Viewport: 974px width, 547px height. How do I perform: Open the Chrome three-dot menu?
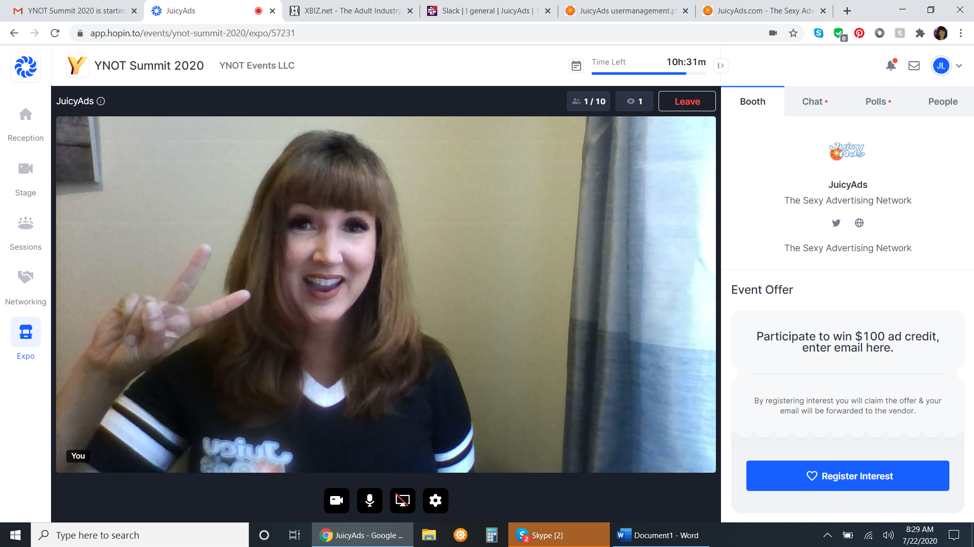click(960, 33)
